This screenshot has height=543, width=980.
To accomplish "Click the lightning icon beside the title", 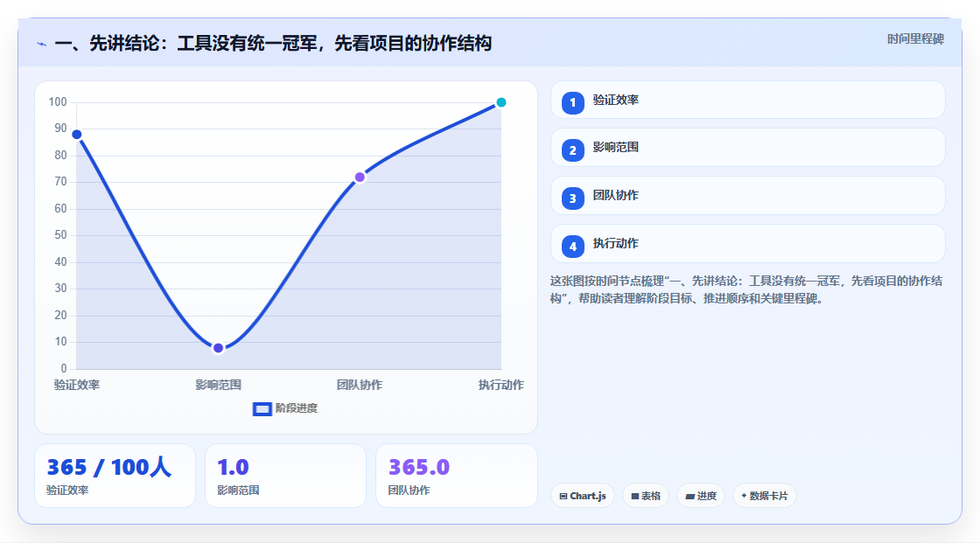I will tap(42, 45).
